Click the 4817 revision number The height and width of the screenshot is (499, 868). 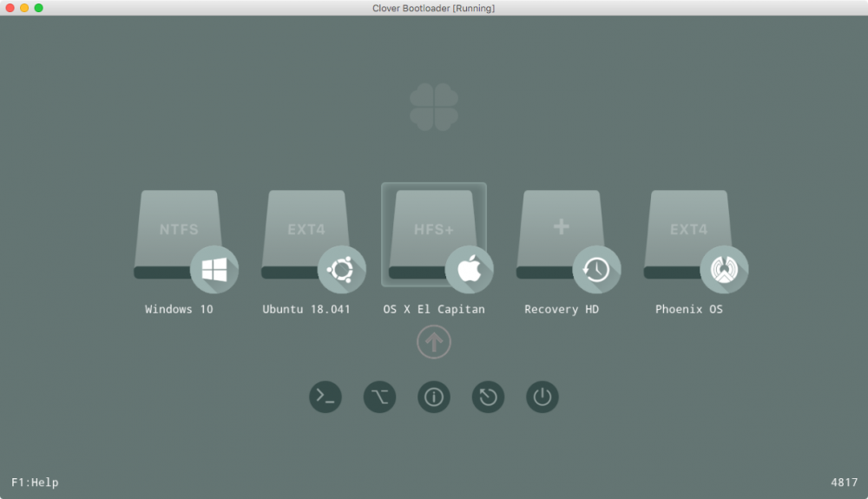845,483
